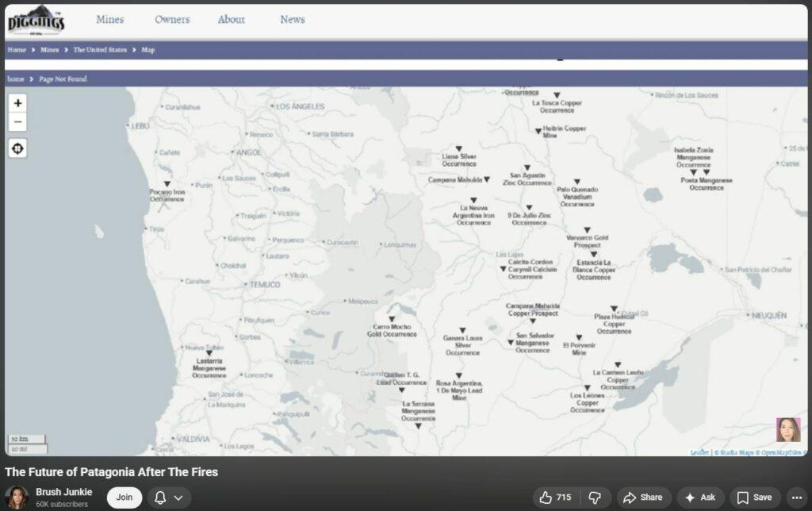Like the video with thumbs up
This screenshot has height=511, width=812.
tap(554, 498)
